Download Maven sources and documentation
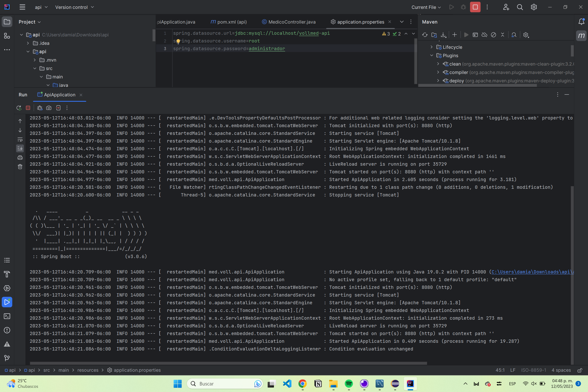588x392 pixels. point(443,35)
